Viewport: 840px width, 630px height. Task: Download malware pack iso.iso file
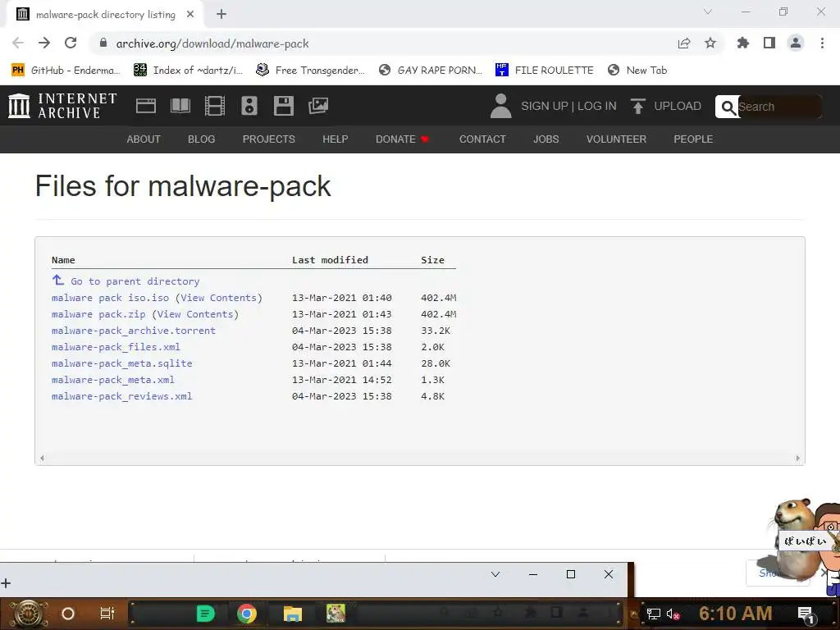tap(111, 298)
